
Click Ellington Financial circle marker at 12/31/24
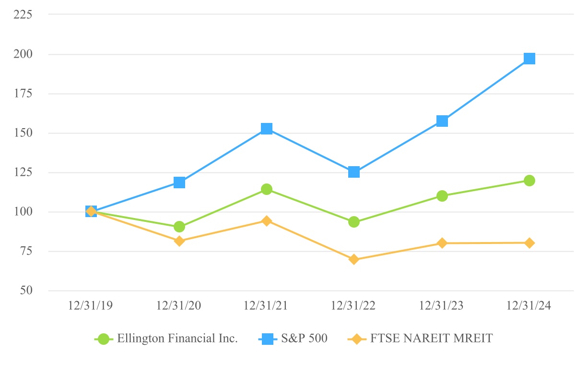529,181
